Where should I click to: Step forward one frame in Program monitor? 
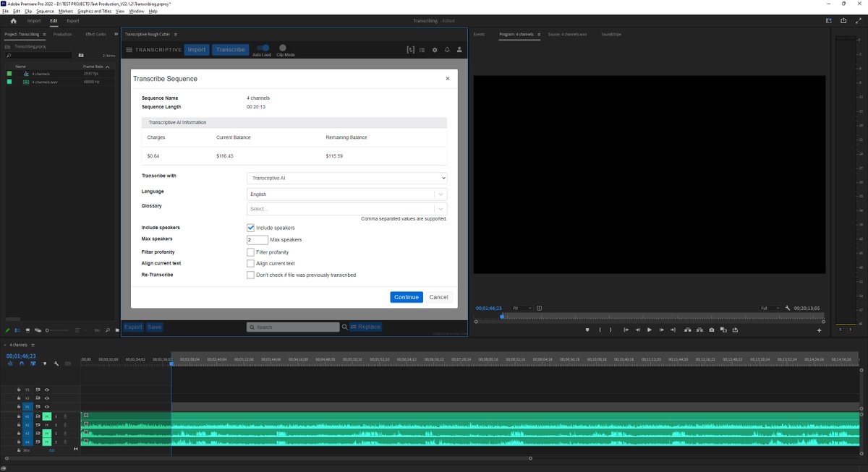point(662,330)
